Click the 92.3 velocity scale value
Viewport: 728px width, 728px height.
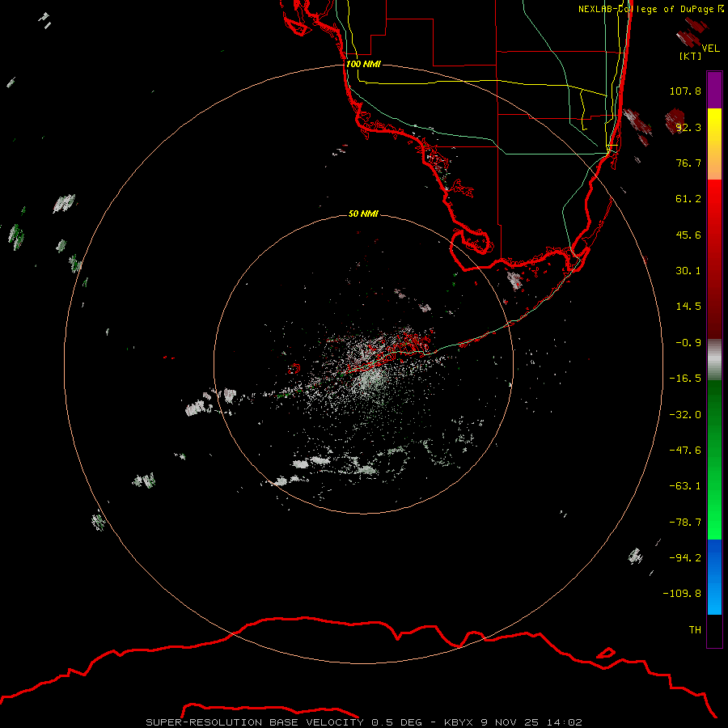(688, 127)
